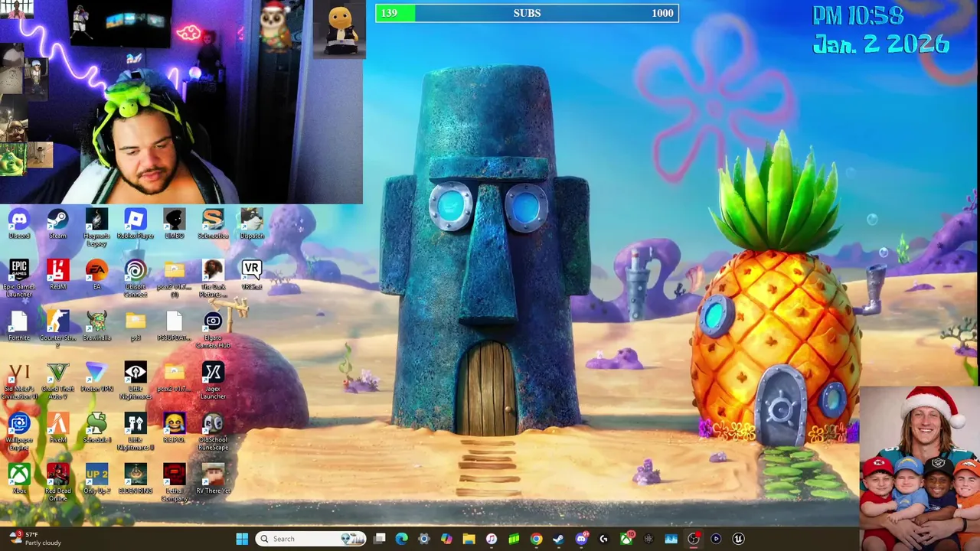Select the ELDEN RING desktop icon
This screenshot has height=551, width=980.
click(135, 480)
